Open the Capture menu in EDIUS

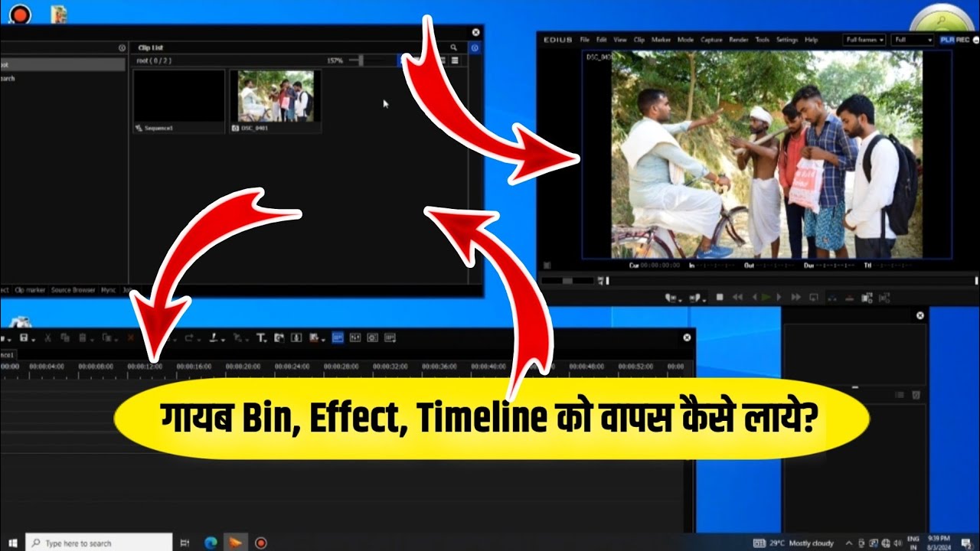(x=711, y=39)
